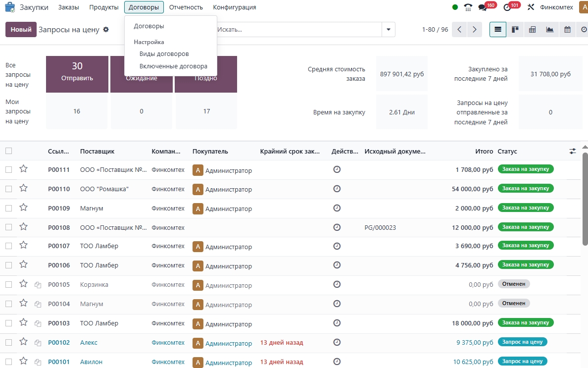Check the select-all header checkbox
Viewport: 588px width, 368px height.
coord(8,151)
